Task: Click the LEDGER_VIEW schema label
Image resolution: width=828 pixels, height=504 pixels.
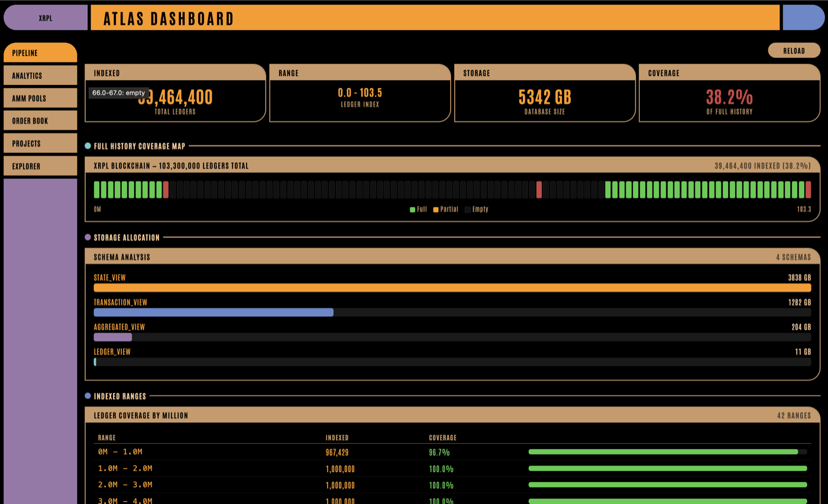Action: 112,352
